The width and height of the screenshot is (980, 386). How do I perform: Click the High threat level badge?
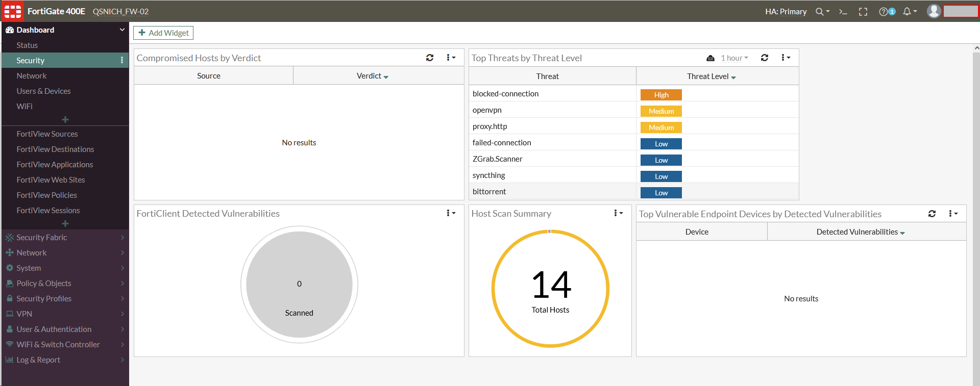pyautogui.click(x=661, y=95)
